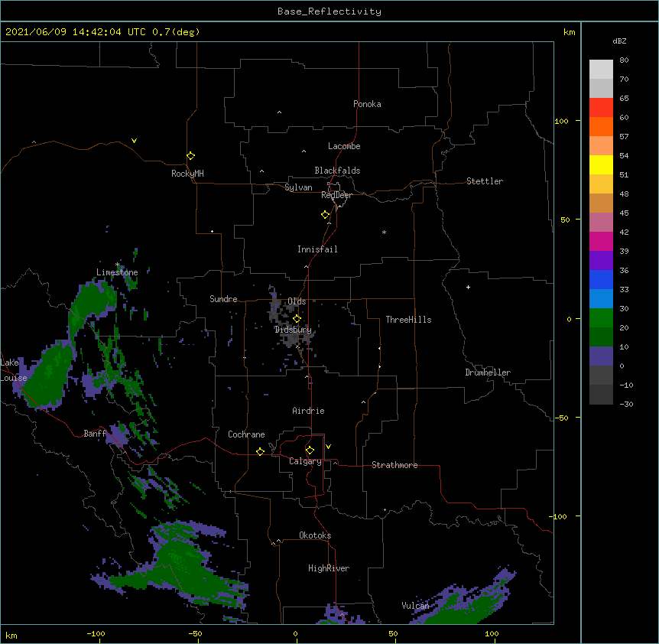Click the Sundre label
The height and width of the screenshot is (644, 659).
point(223,299)
